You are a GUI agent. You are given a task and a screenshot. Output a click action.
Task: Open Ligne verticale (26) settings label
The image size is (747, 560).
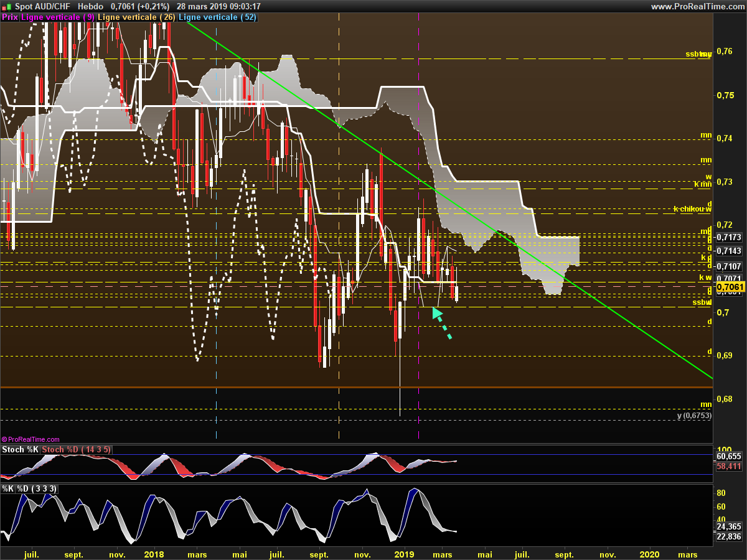(x=136, y=17)
